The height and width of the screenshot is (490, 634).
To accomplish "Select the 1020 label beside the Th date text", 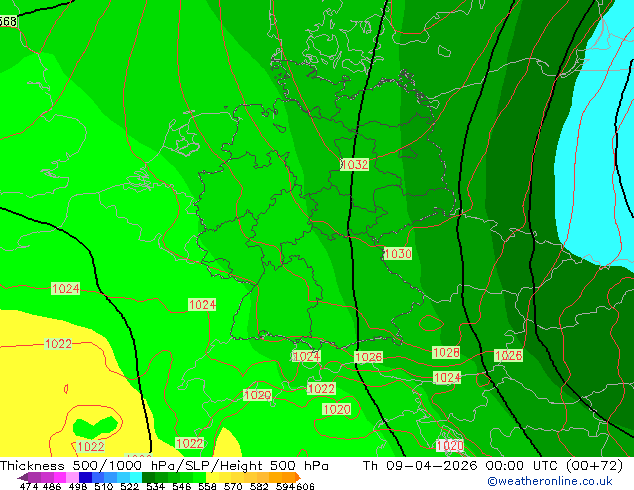I will point(450,446).
